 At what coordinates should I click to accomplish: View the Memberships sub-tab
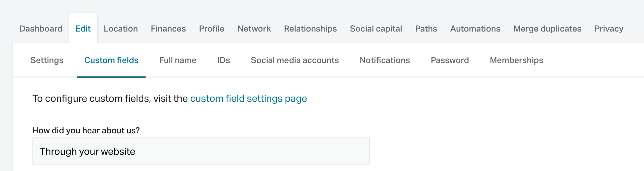pyautogui.click(x=516, y=60)
